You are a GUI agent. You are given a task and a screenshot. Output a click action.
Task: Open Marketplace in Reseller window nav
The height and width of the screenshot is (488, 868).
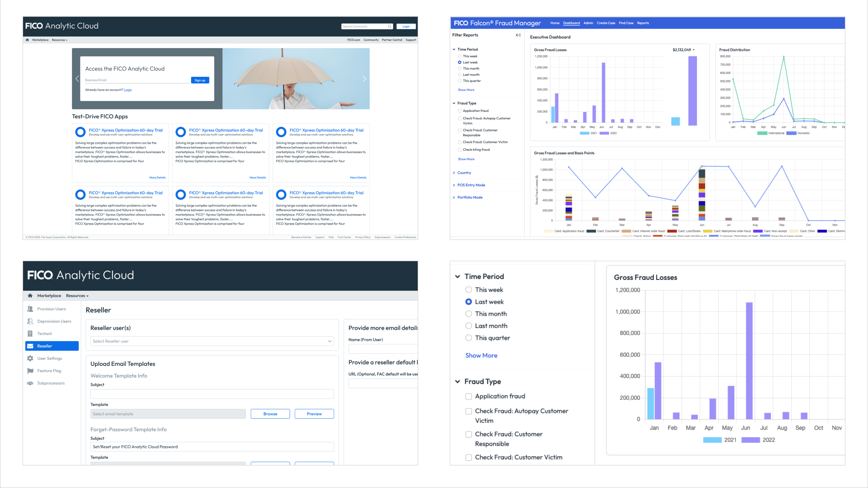click(x=49, y=296)
